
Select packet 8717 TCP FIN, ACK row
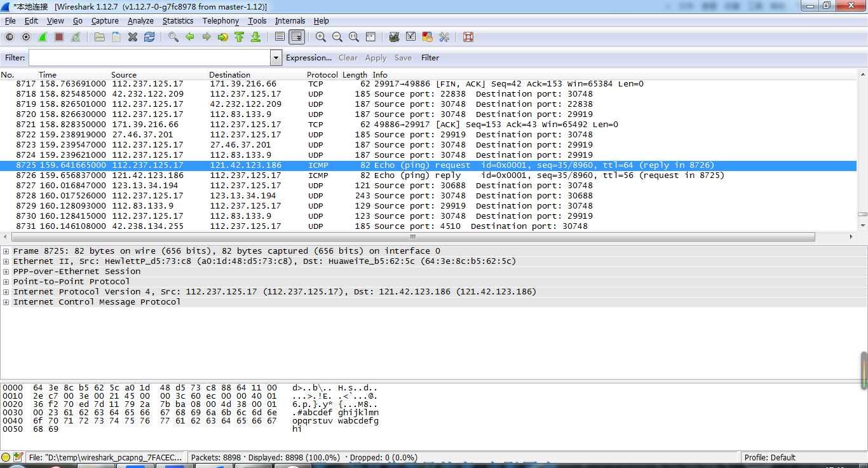click(429, 84)
